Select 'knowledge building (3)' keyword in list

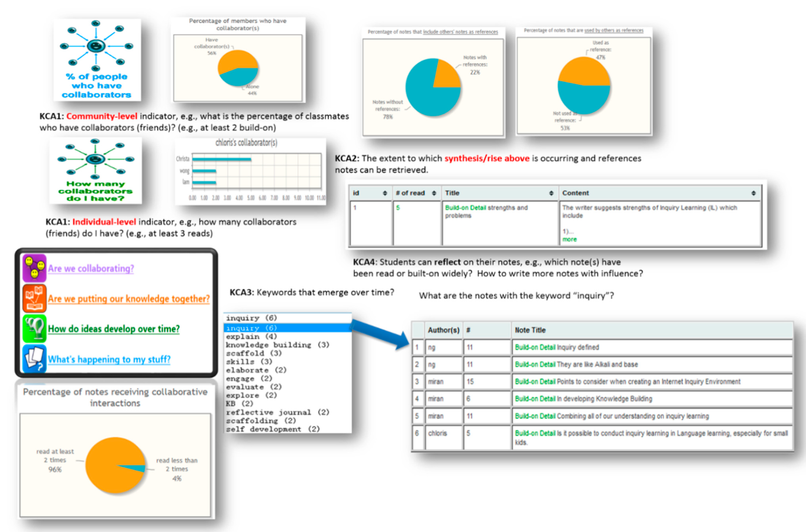click(277, 345)
